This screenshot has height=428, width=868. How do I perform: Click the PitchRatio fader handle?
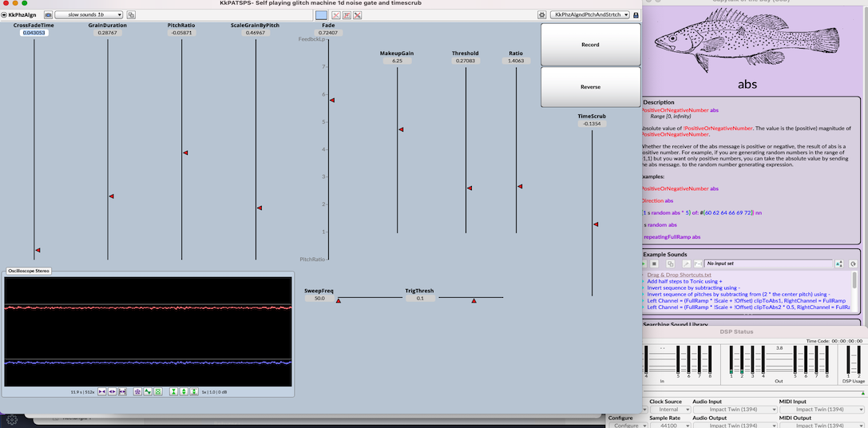(x=185, y=153)
